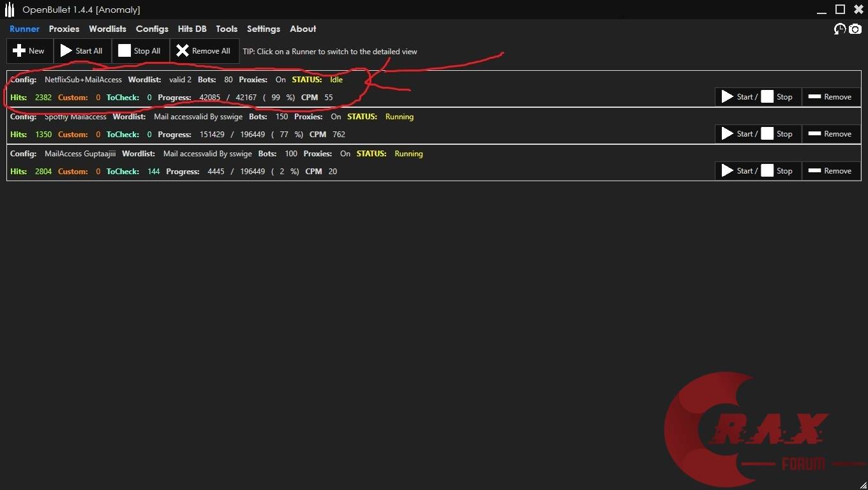This screenshot has width=868, height=490.
Task: Click the CPM value 762
Action: pyautogui.click(x=339, y=135)
